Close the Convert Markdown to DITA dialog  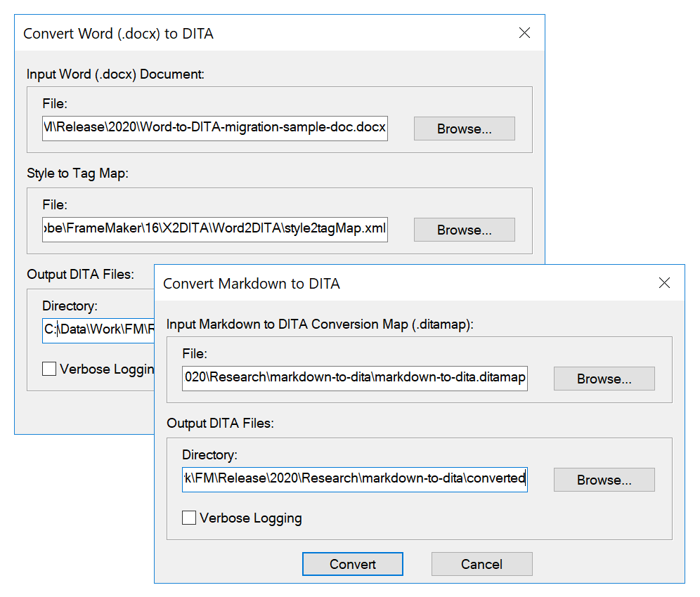(x=664, y=283)
